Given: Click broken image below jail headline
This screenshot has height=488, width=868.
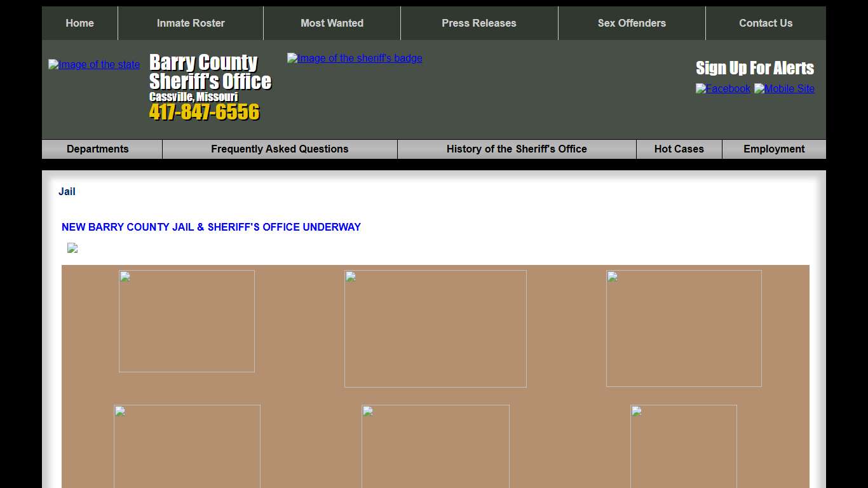Looking at the screenshot, I should (72, 248).
